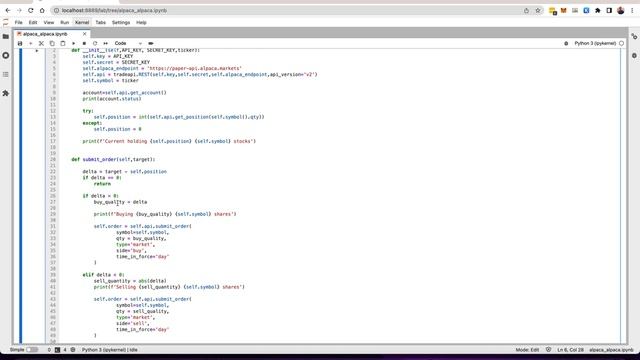Screen dimensions: 640x360
Task: Save the notebook with the save icon
Action: [x=20, y=43]
